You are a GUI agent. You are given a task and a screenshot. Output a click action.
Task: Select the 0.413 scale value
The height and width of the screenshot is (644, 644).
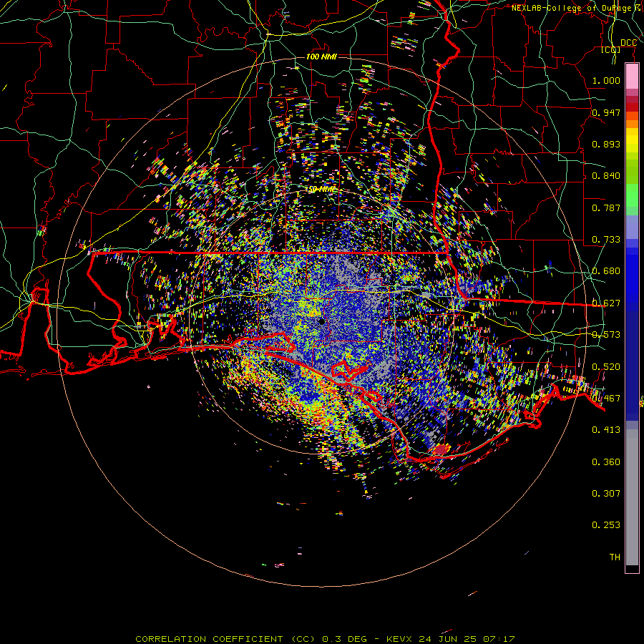(606, 430)
